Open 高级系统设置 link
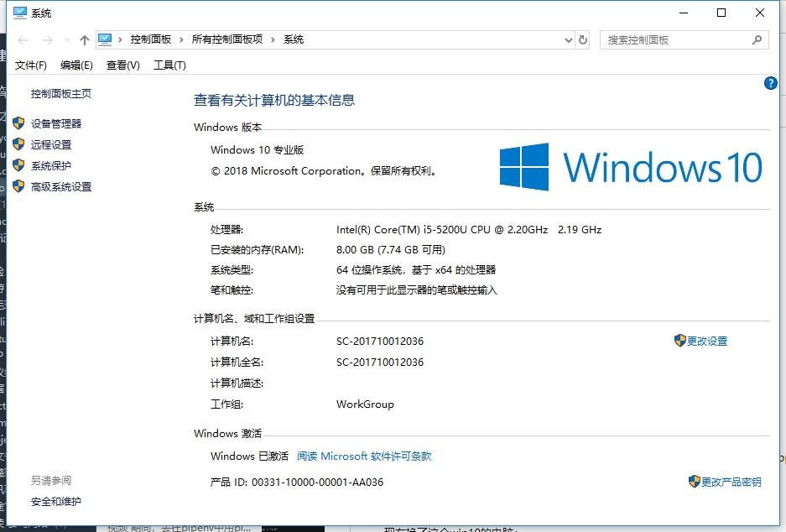 [x=61, y=187]
